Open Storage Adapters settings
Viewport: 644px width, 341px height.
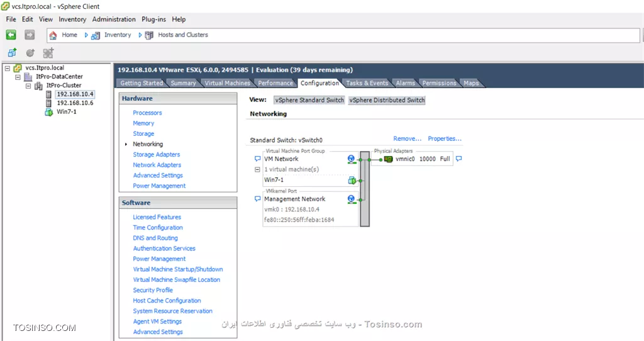(x=156, y=155)
